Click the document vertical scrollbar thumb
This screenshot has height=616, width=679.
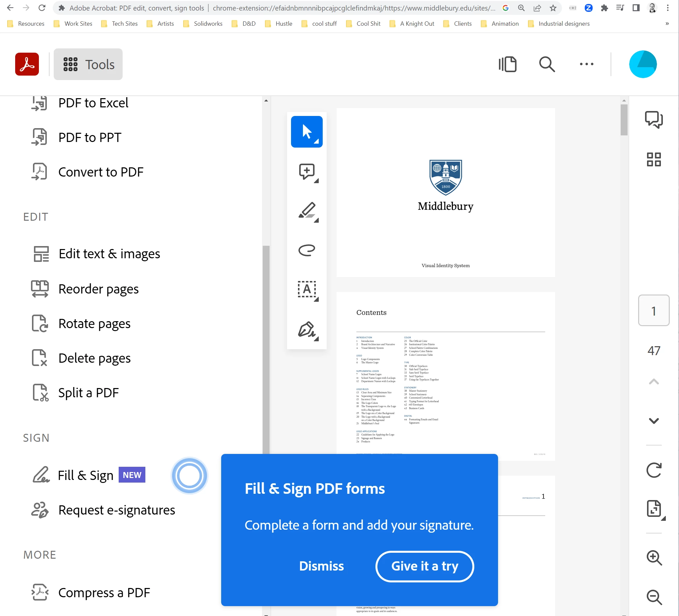(x=624, y=120)
